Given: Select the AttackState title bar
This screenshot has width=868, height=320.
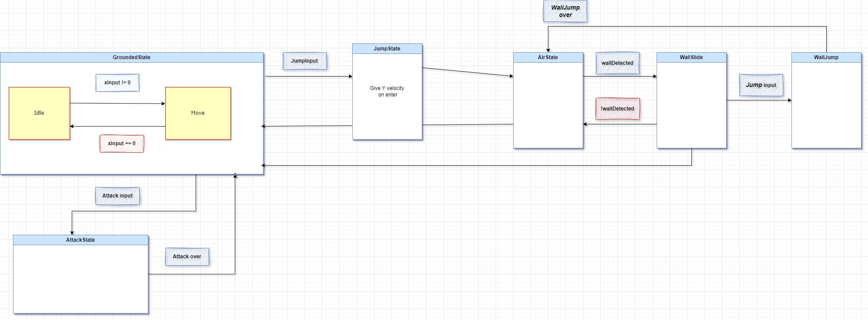Looking at the screenshot, I should click(x=80, y=240).
